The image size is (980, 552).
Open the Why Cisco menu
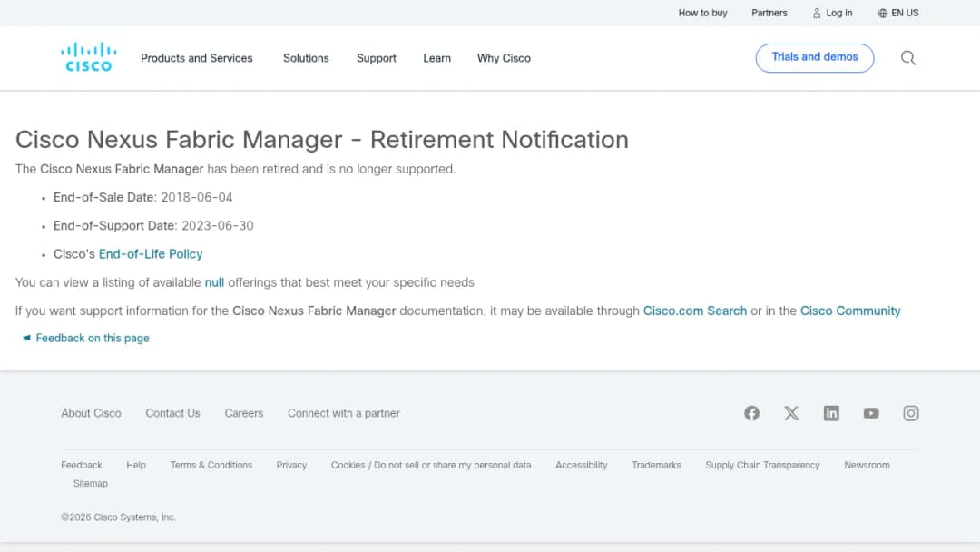pos(504,58)
